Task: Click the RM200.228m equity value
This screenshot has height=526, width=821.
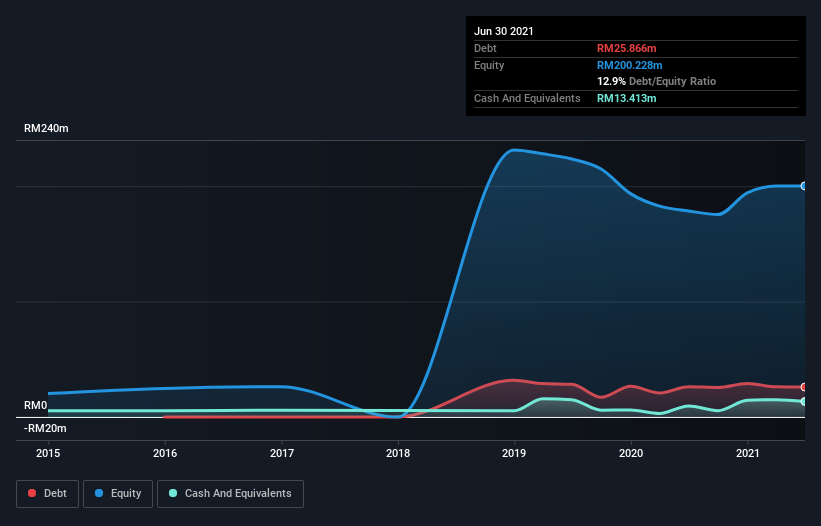Action: pyautogui.click(x=629, y=65)
